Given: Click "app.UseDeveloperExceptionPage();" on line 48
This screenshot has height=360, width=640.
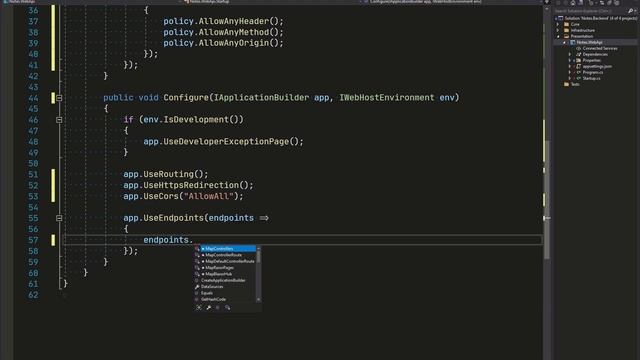Looking at the screenshot, I should click(x=223, y=142).
